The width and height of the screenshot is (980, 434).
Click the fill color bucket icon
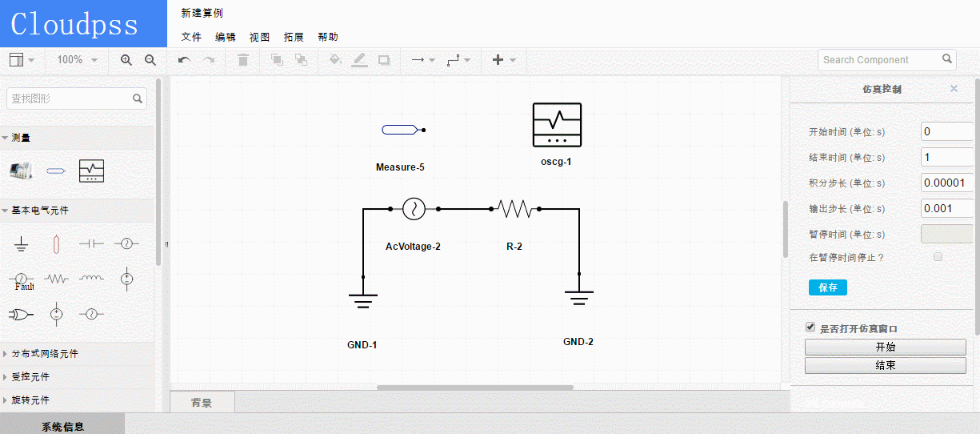point(335,60)
